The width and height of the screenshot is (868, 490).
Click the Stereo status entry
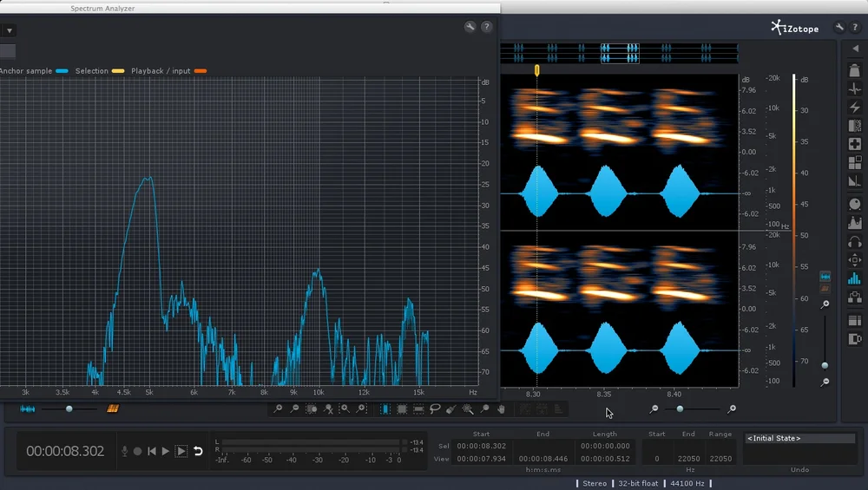tap(595, 483)
